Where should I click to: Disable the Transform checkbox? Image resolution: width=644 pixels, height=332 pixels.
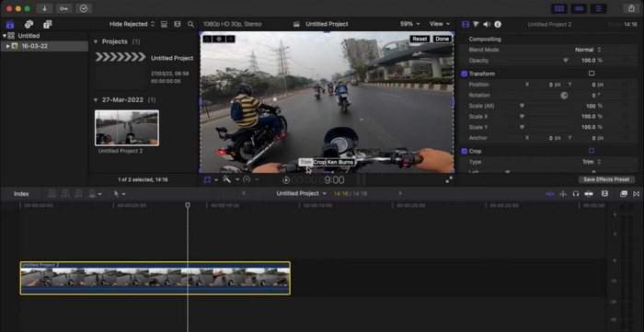464,74
